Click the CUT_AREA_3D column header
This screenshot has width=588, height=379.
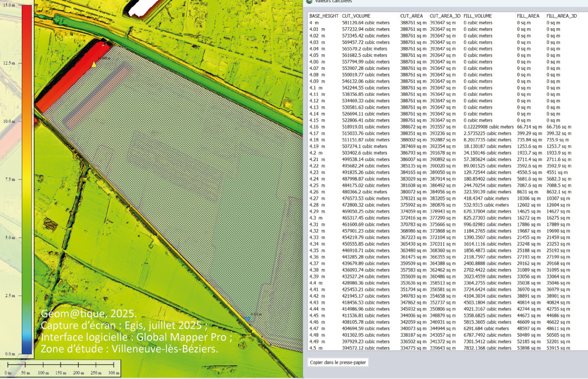coord(444,15)
